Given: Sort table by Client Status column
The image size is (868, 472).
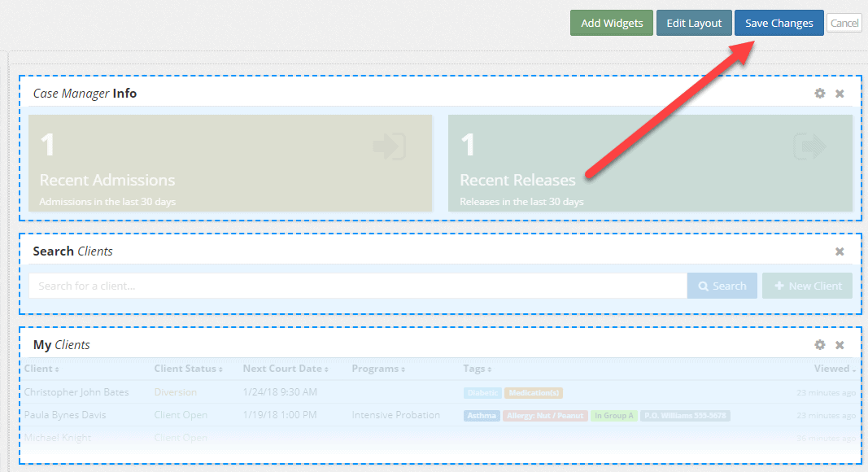Looking at the screenshot, I should coord(188,369).
